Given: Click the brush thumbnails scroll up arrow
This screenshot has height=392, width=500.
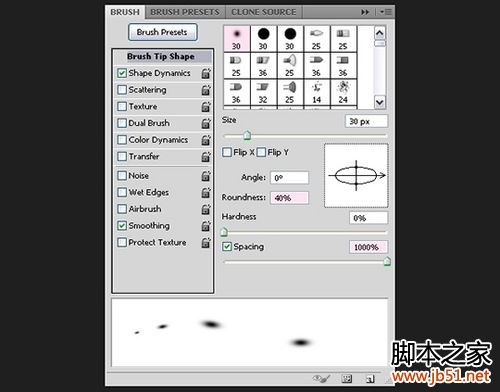Looking at the screenshot, I should 380,33.
